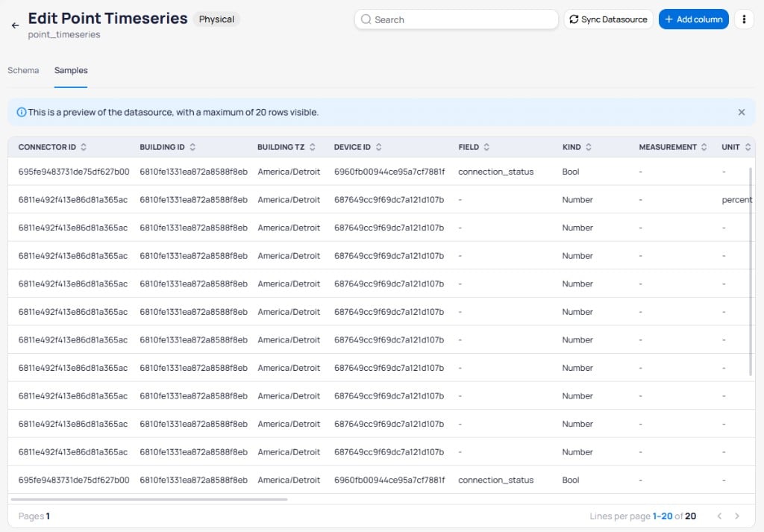Click the KIND header label
The image size is (764, 532).
pyautogui.click(x=572, y=147)
